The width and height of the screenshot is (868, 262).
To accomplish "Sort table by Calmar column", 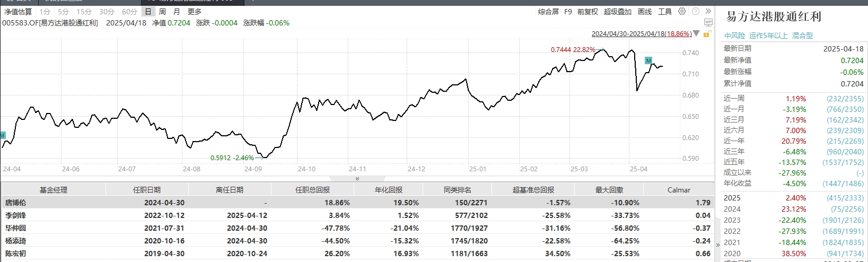I will click(679, 190).
